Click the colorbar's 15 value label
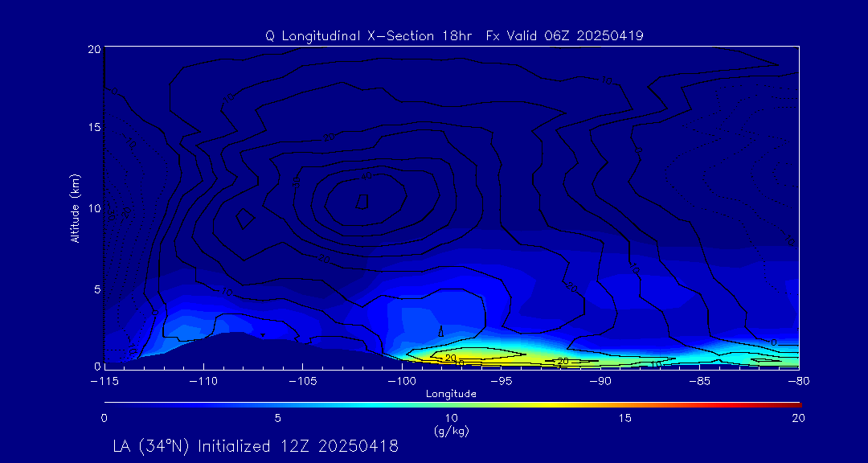 tap(624, 418)
